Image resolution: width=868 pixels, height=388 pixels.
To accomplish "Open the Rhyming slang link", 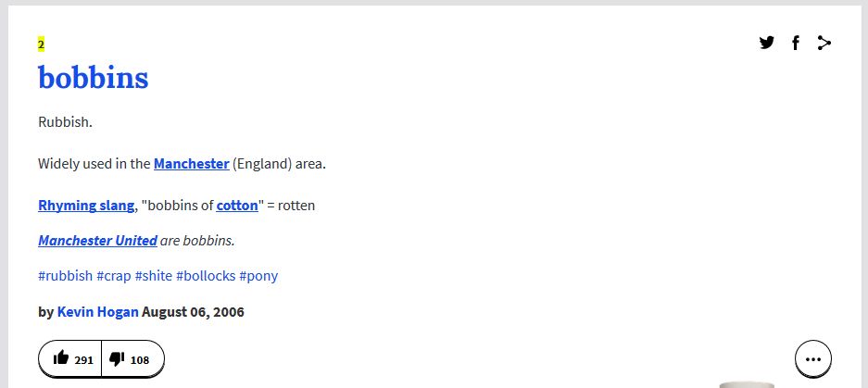I will pyautogui.click(x=86, y=206).
